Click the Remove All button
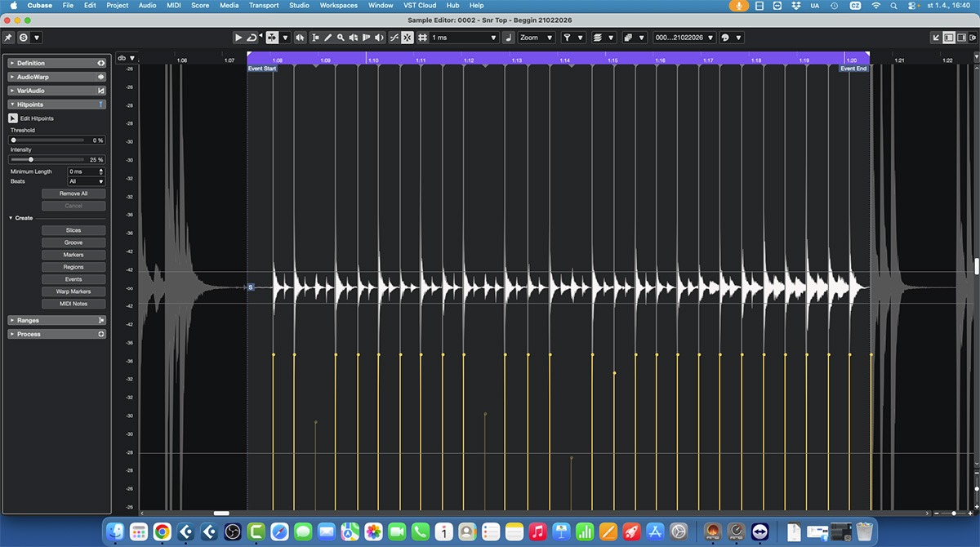The height and width of the screenshot is (547, 980). (73, 193)
